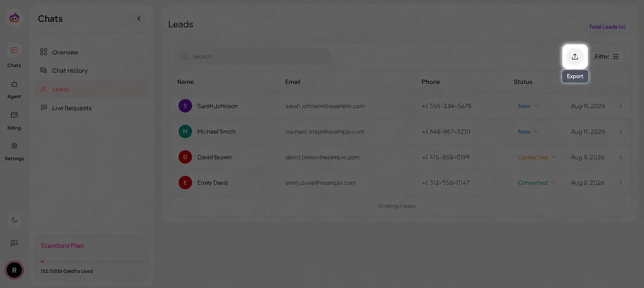Click the Name column header
Image resolution: width=644 pixels, height=288 pixels.
tap(186, 82)
